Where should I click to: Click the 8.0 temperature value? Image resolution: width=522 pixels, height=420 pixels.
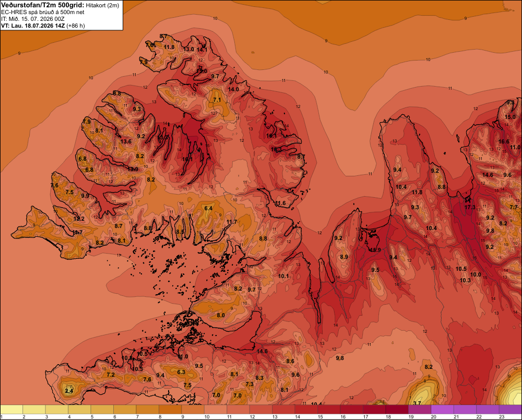tap(221, 315)
